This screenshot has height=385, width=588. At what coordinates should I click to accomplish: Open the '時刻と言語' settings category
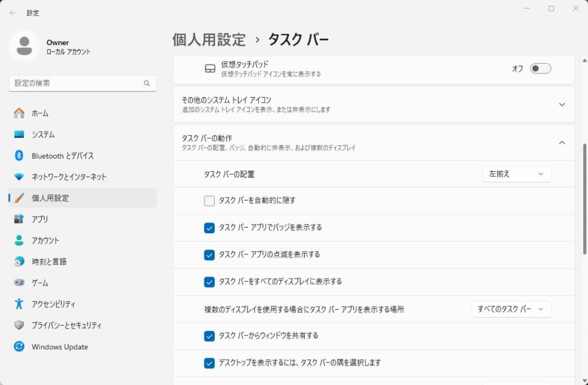coord(49,261)
